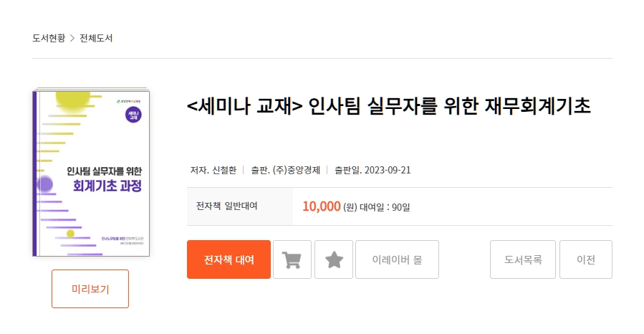Open the 도서목록 book list
The image size is (644, 334).
coord(523,259)
